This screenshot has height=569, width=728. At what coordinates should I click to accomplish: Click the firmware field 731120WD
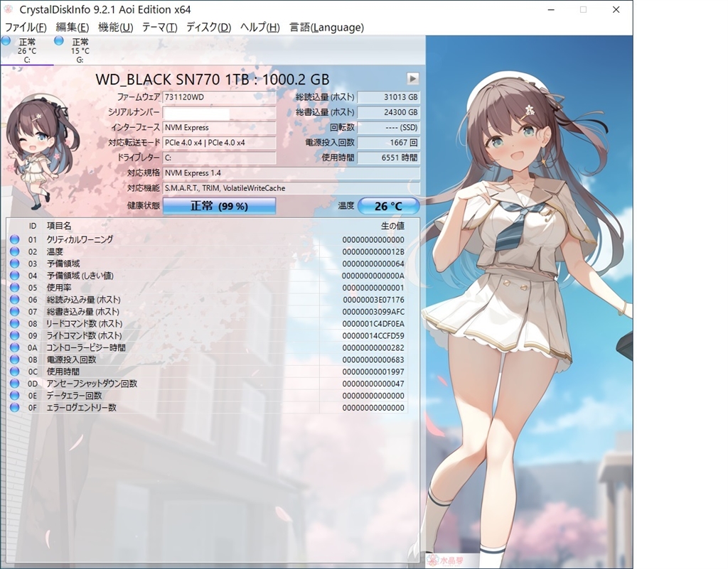tap(219, 97)
